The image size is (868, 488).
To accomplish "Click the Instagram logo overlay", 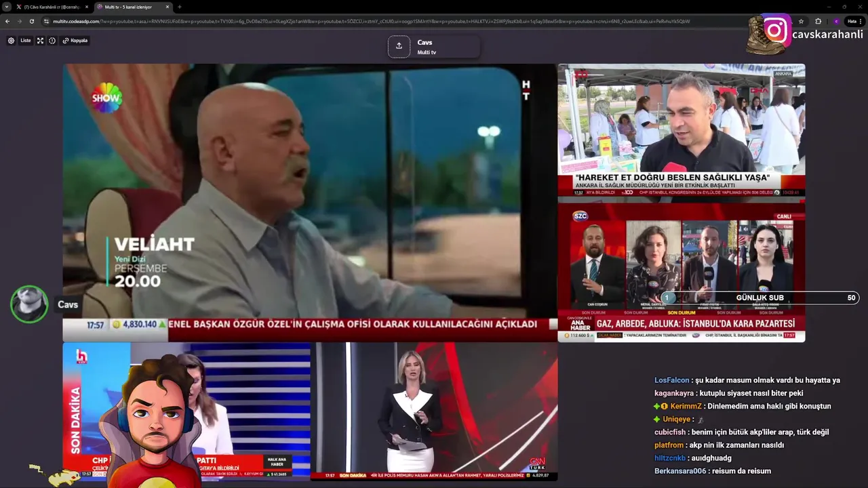I will (x=776, y=30).
